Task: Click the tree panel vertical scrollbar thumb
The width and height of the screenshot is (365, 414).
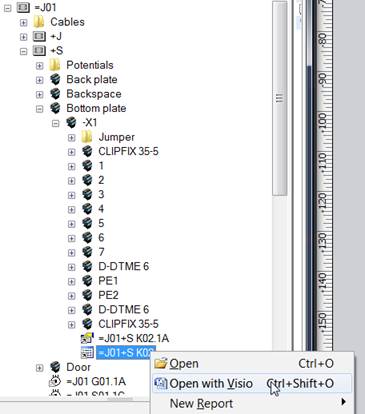Action: click(x=280, y=98)
